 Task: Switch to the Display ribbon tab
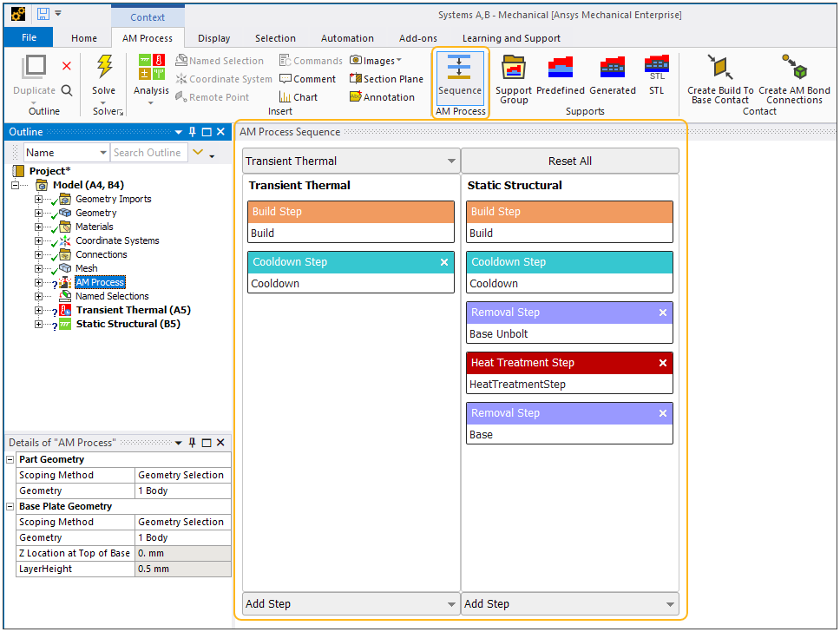213,38
